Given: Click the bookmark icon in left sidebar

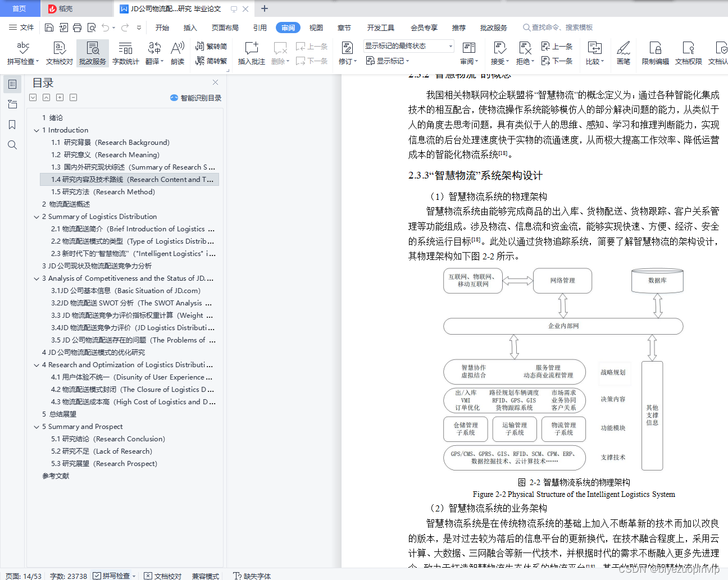Looking at the screenshot, I should pos(12,125).
